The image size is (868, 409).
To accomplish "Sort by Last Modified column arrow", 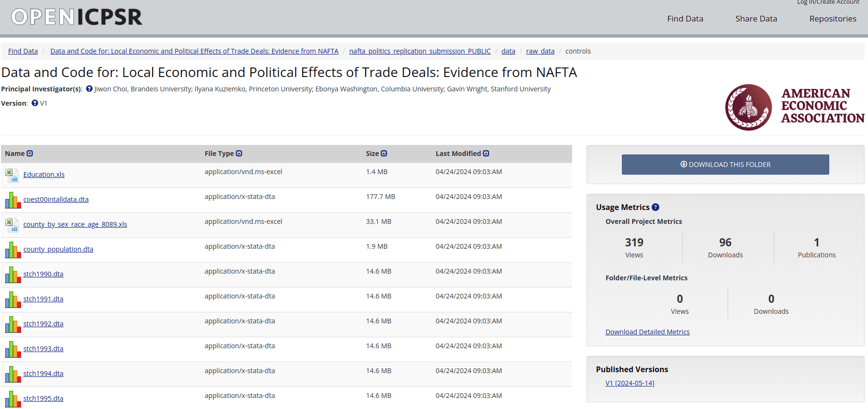I will pos(486,154).
